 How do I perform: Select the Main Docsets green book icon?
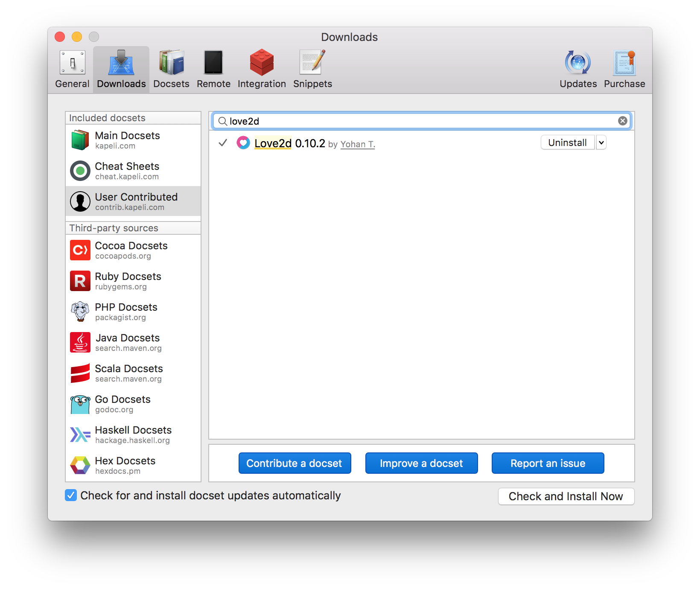(x=80, y=140)
